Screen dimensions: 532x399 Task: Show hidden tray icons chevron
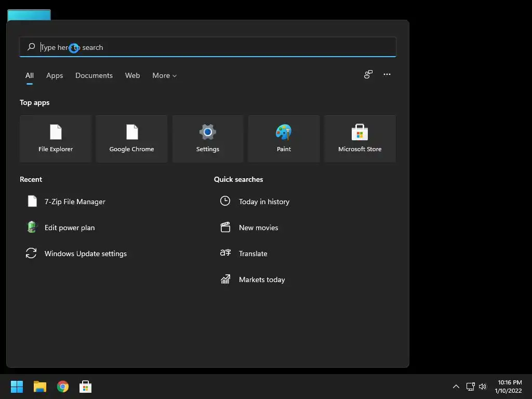click(456, 387)
